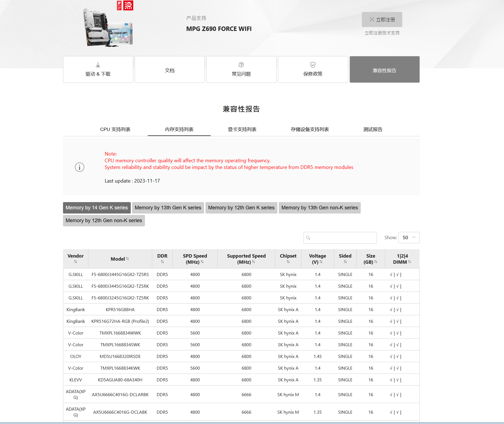Click the iF design award badge
This screenshot has width=504, height=424.
click(x=119, y=6)
